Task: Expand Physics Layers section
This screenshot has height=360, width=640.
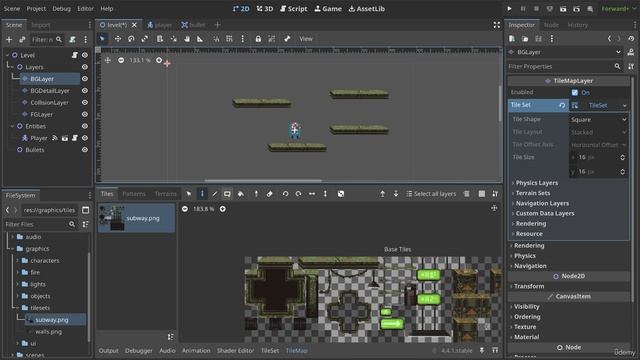Action: [x=536, y=183]
